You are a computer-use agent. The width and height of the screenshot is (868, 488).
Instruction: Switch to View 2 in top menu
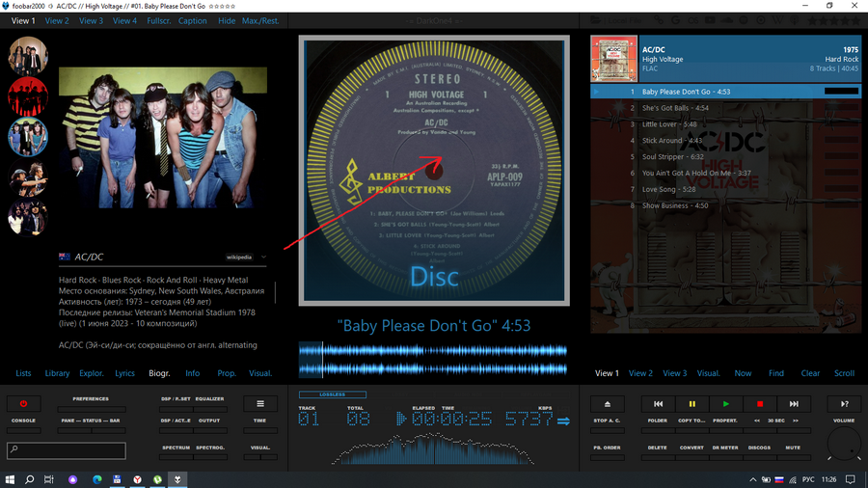coord(57,20)
